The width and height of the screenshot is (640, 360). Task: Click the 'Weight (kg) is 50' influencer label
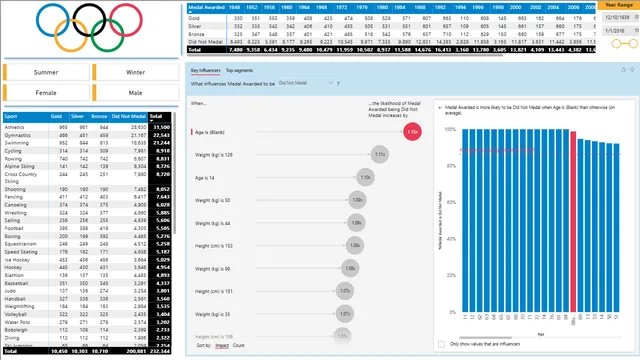pos(213,200)
